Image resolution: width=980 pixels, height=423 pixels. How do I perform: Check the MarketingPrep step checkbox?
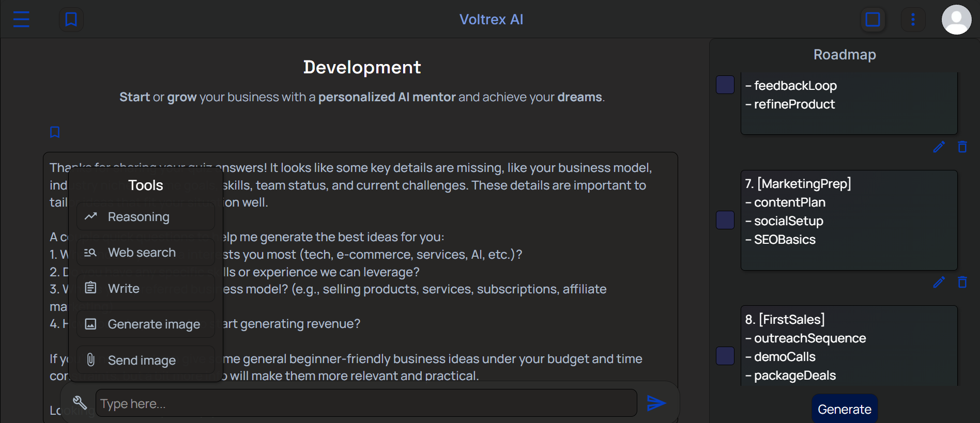pyautogui.click(x=725, y=220)
